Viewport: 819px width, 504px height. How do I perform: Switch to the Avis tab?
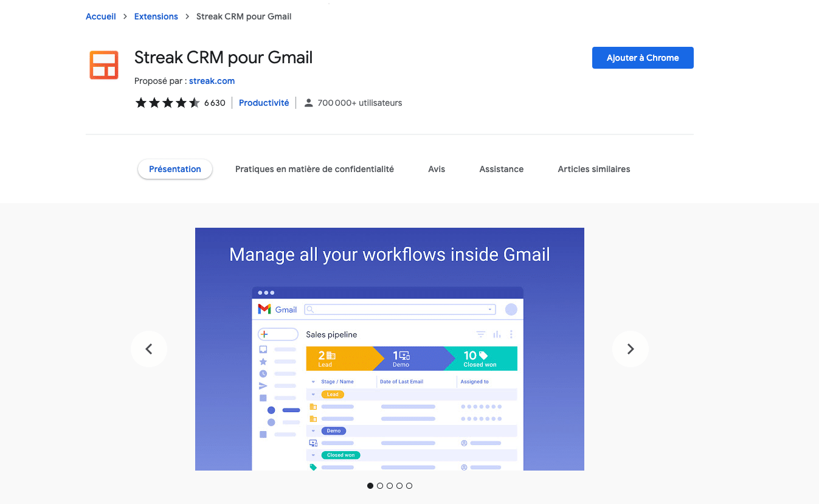click(437, 169)
